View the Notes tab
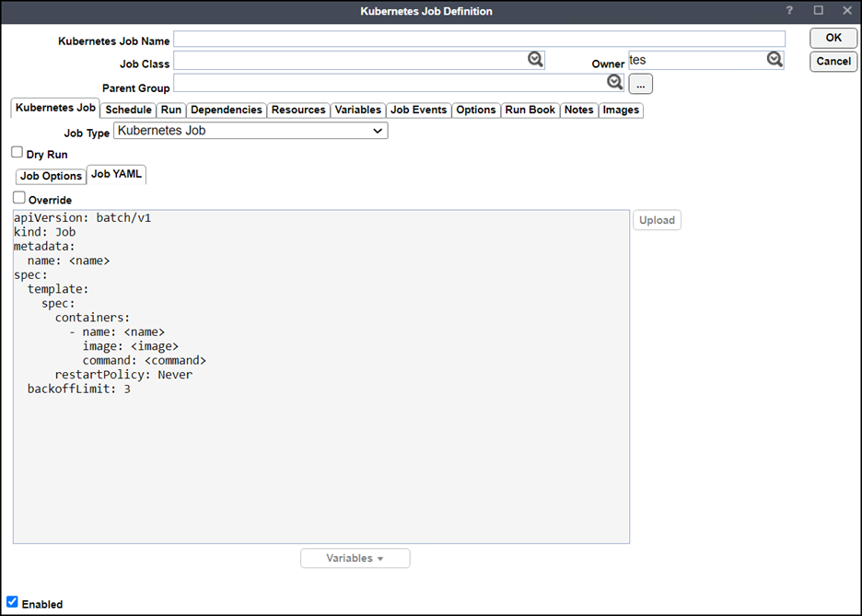This screenshot has height=616, width=862. coord(579,110)
